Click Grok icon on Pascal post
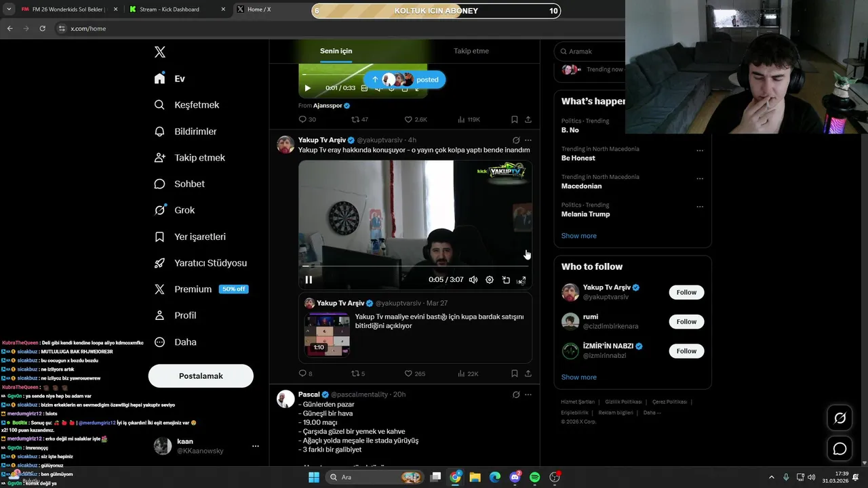868x488 pixels. pyautogui.click(x=516, y=394)
